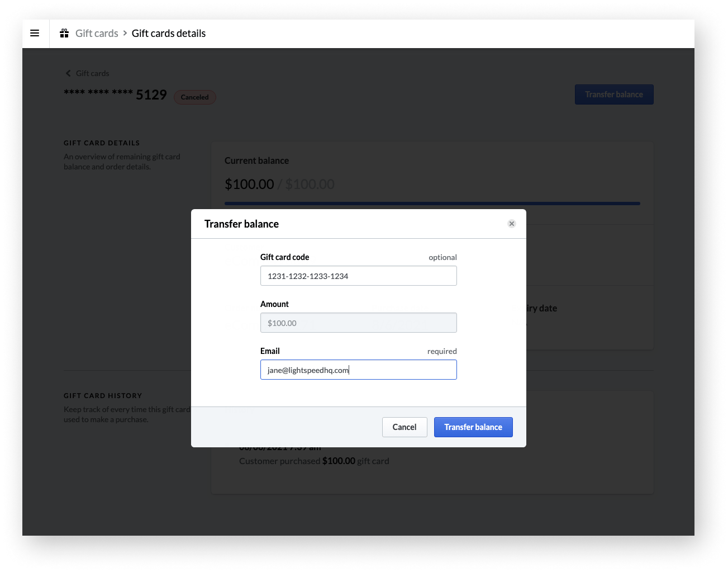
Task: Click the Amount label
Action: coord(274,304)
